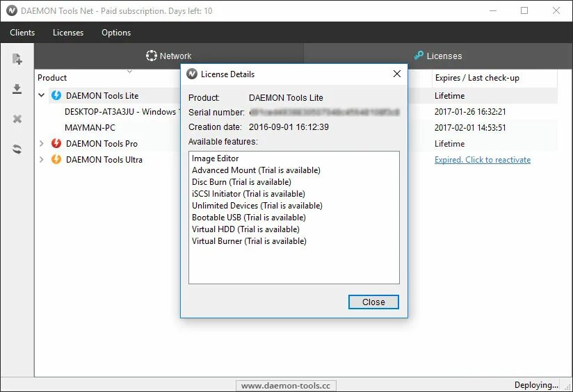Open the Options menu
Screen dimensions: 573x392
click(116, 33)
